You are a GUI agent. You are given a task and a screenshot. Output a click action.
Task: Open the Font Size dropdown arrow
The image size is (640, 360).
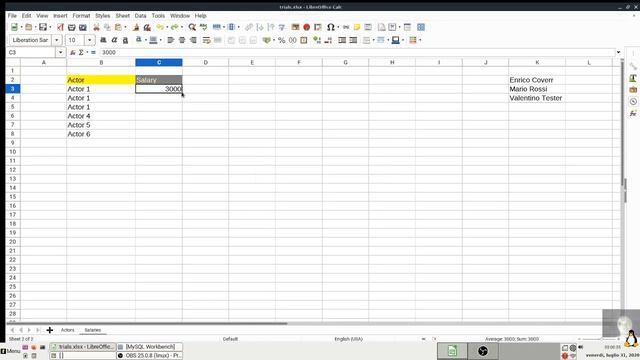pos(89,40)
